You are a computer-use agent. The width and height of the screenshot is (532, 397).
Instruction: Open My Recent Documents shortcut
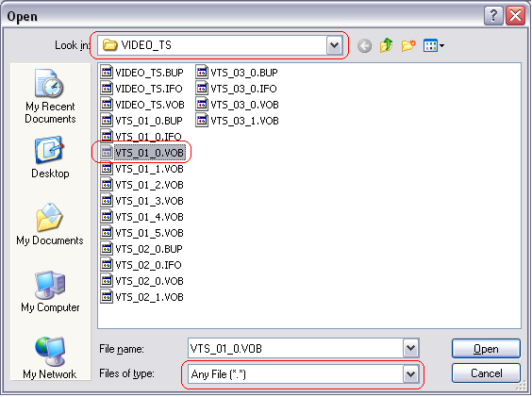coord(50,96)
